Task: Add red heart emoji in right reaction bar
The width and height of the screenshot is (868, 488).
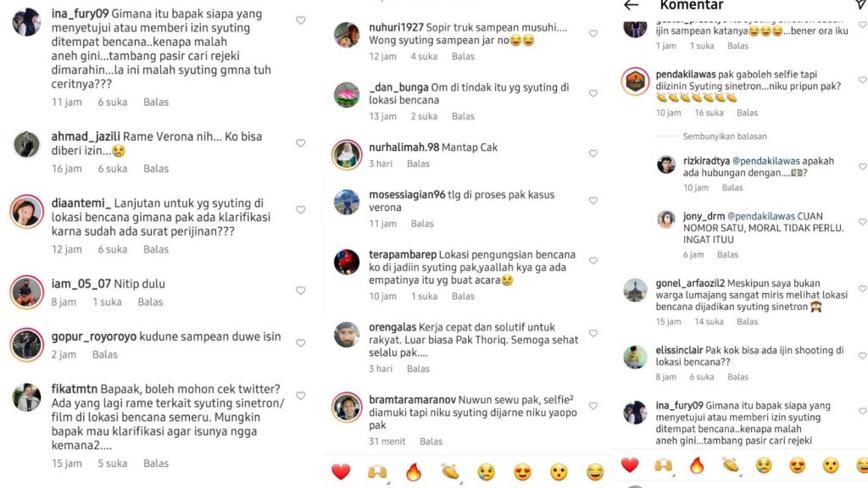Action: point(630,465)
